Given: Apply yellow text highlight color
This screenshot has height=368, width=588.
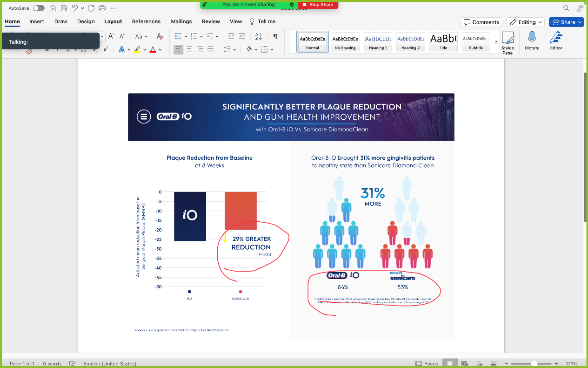Looking at the screenshot, I should (137, 49).
